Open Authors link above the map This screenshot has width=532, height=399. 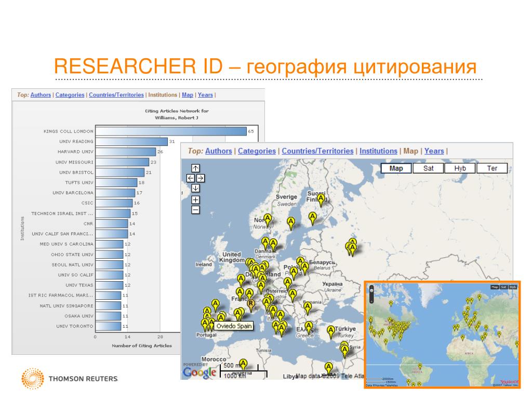[x=219, y=151]
